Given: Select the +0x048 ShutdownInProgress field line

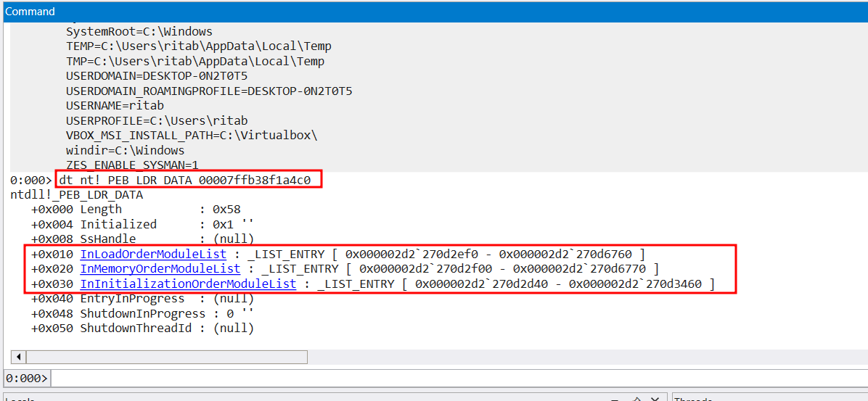Looking at the screenshot, I should (x=142, y=314).
